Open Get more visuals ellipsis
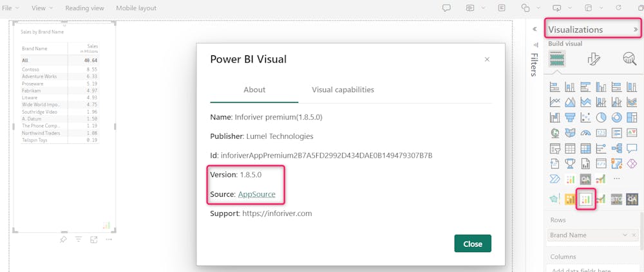The height and width of the screenshot is (272, 644). coord(616,179)
